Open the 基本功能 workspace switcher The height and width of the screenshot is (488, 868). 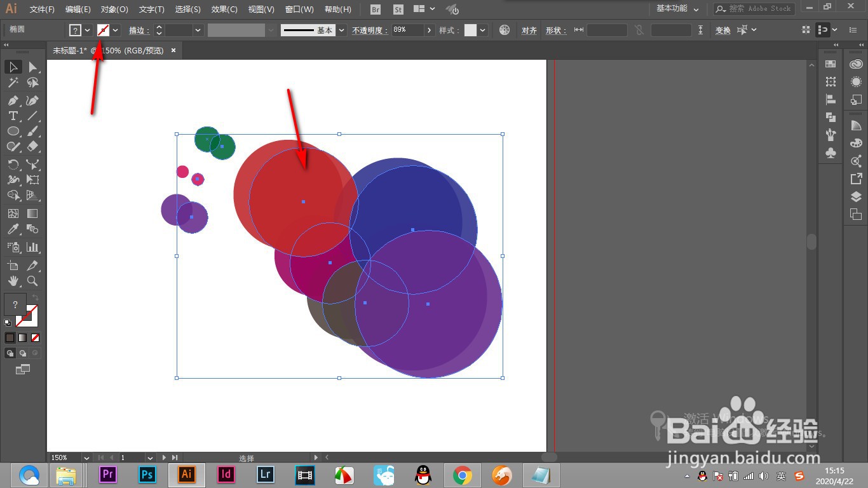(677, 9)
